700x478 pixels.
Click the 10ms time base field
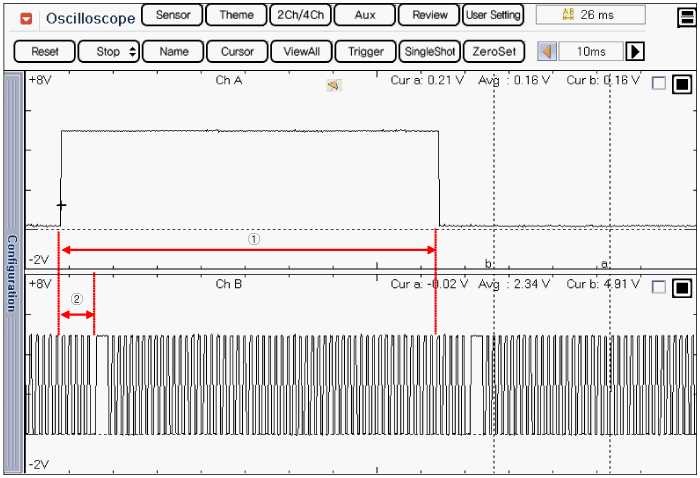(591, 51)
